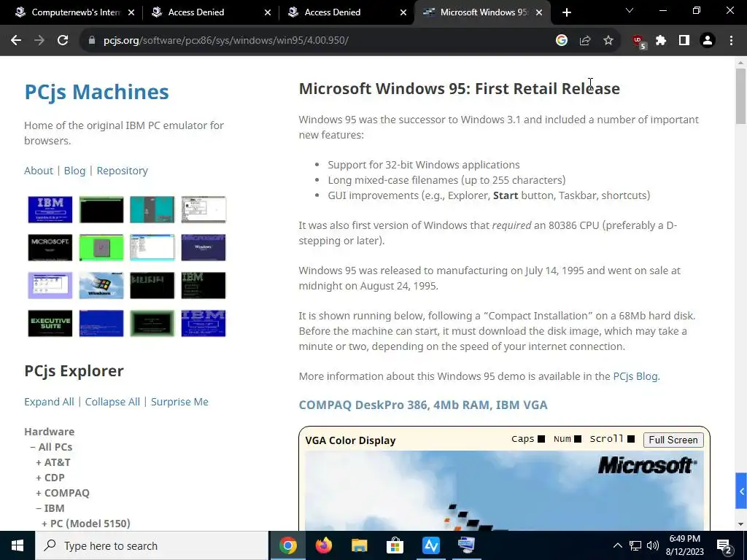Open COMPAQ DeskPro 386 heading link
This screenshot has width=747, height=560.
click(423, 404)
